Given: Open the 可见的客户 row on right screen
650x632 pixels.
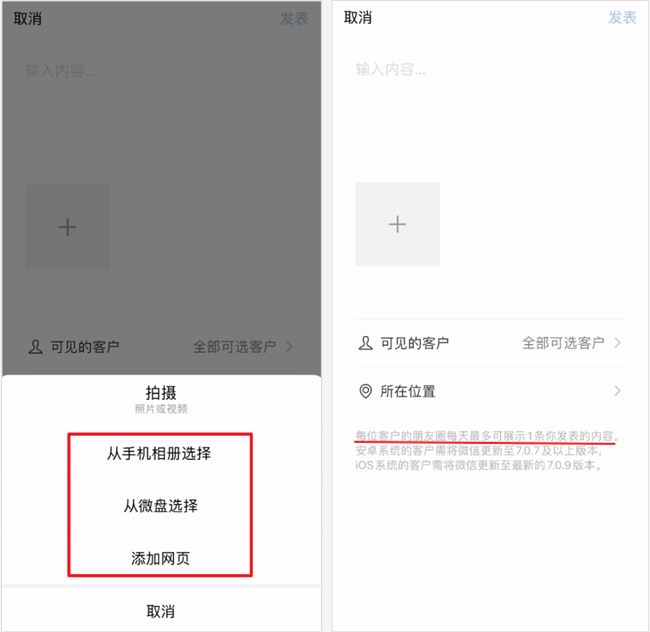Looking at the screenshot, I should (x=490, y=343).
